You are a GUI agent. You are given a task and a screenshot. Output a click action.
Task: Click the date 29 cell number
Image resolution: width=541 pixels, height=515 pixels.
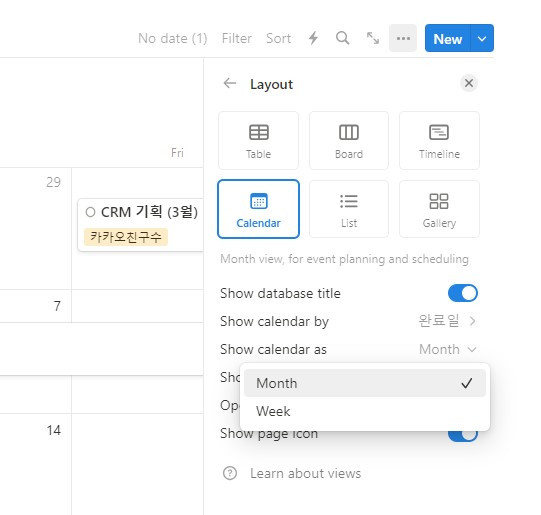(x=53, y=182)
